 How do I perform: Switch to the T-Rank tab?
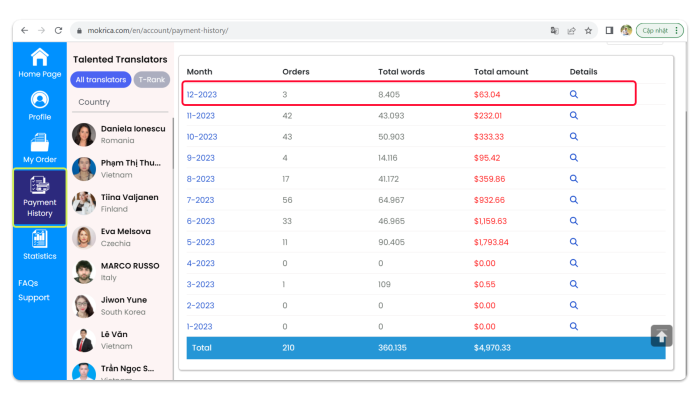[x=152, y=80]
